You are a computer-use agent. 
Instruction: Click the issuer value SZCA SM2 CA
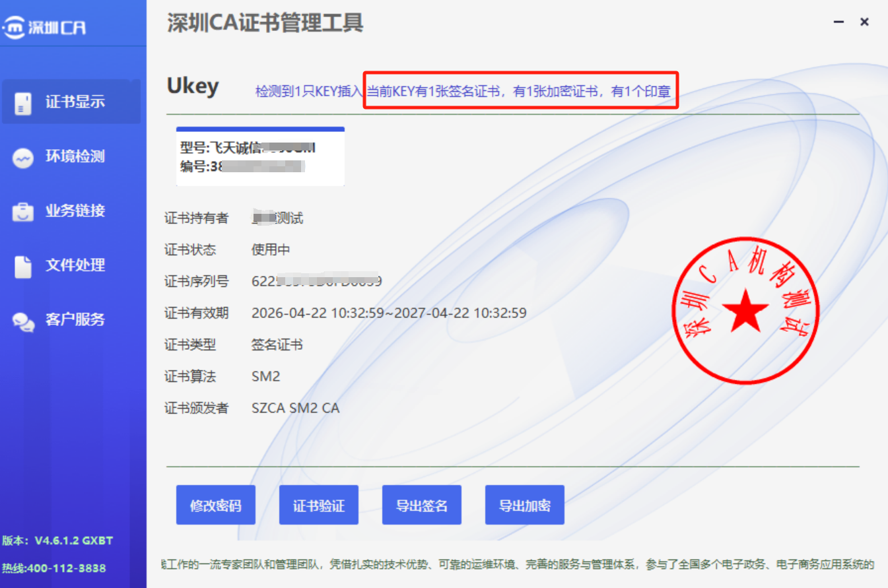(x=296, y=408)
